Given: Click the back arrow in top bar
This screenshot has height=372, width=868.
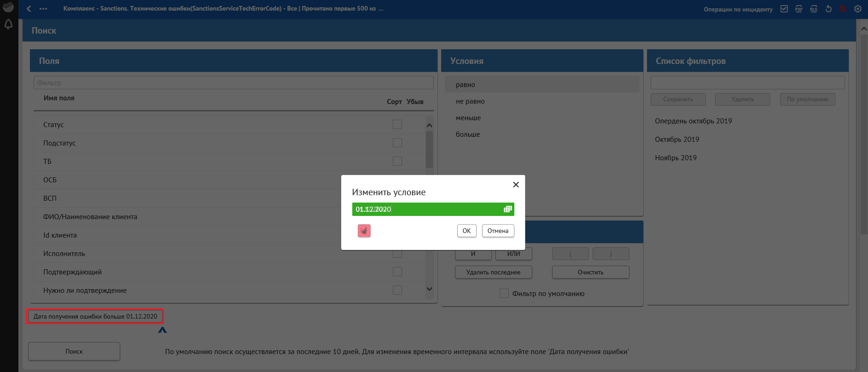Looking at the screenshot, I should coord(29,9).
